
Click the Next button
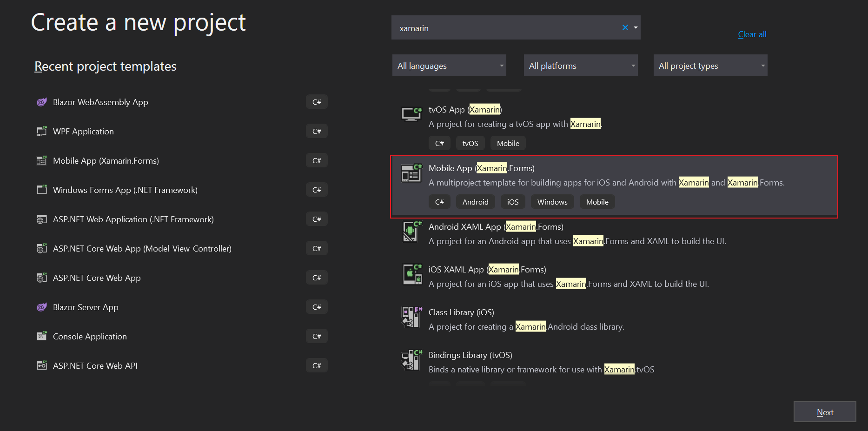pos(825,412)
